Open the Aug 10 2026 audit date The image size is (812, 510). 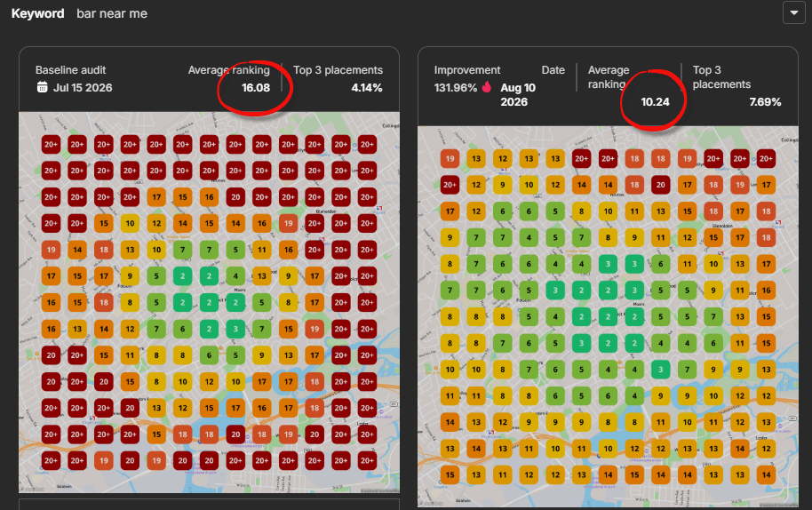518,95
